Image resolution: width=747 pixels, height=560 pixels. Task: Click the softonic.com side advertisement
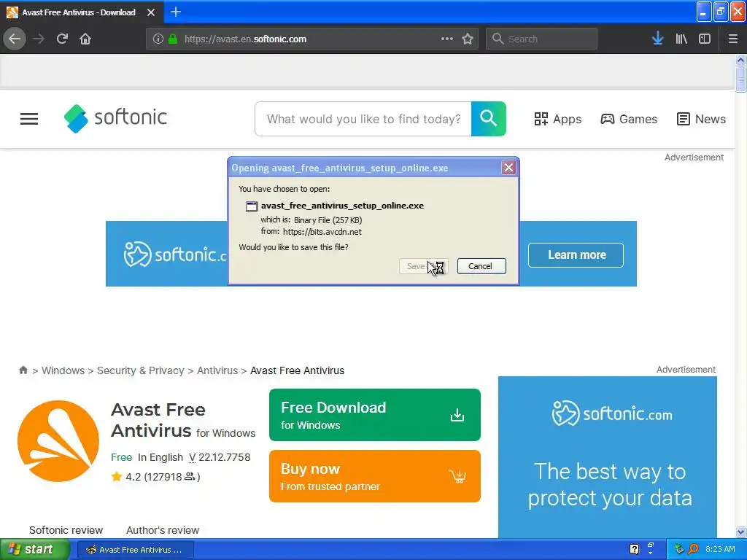(608, 457)
